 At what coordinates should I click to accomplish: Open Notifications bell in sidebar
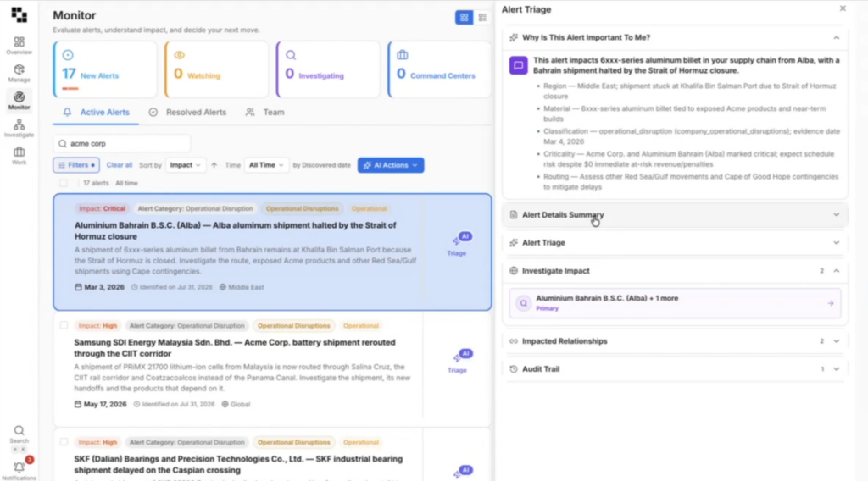(19, 469)
